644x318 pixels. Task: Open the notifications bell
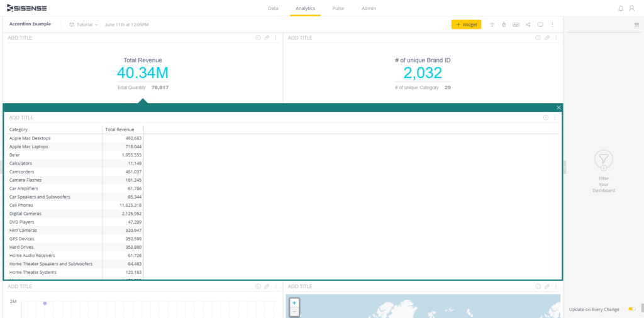(621, 8)
